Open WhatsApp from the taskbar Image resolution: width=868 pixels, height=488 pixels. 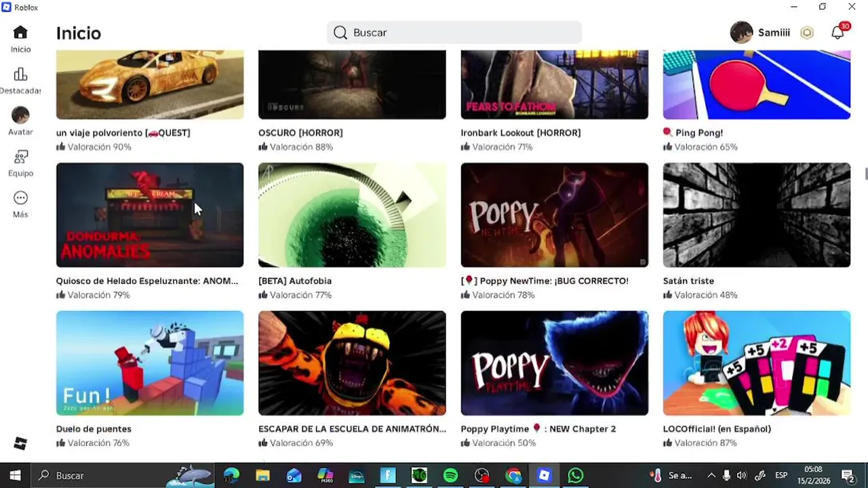coord(576,476)
